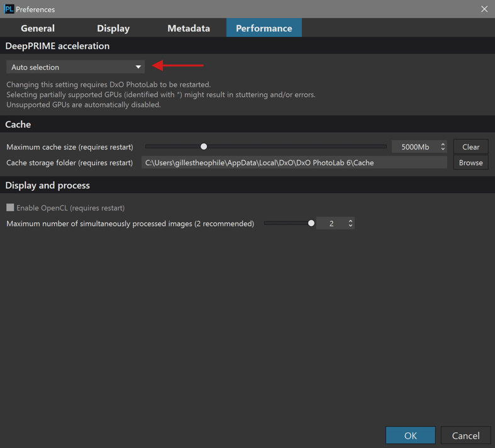Viewport: 495px width, 448px height.
Task: Click the cache storage folder path field
Action: click(x=294, y=163)
